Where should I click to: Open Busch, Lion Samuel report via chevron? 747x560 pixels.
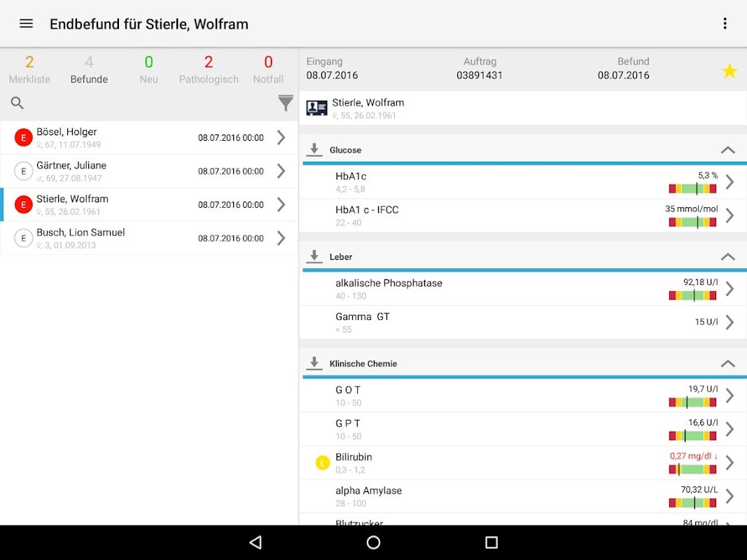coord(281,238)
